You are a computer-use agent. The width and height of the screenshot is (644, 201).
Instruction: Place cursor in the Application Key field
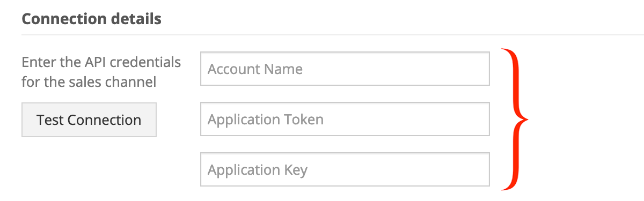pyautogui.click(x=345, y=170)
